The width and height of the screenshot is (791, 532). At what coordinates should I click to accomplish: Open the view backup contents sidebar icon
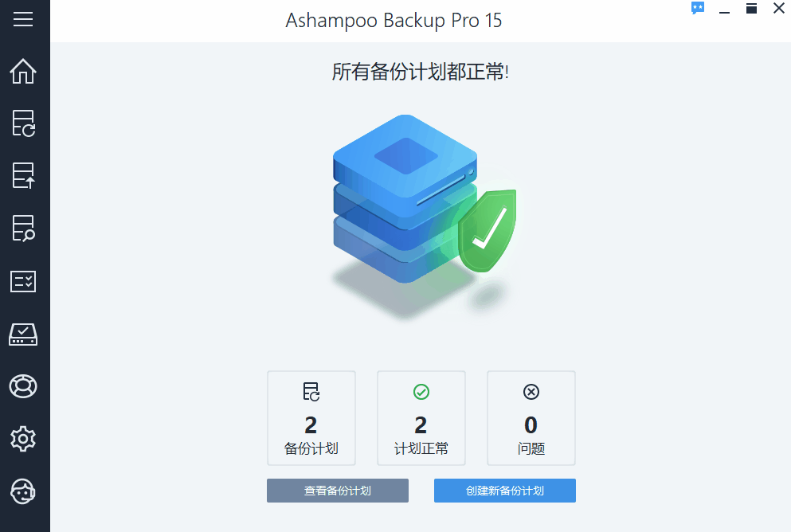tap(23, 229)
